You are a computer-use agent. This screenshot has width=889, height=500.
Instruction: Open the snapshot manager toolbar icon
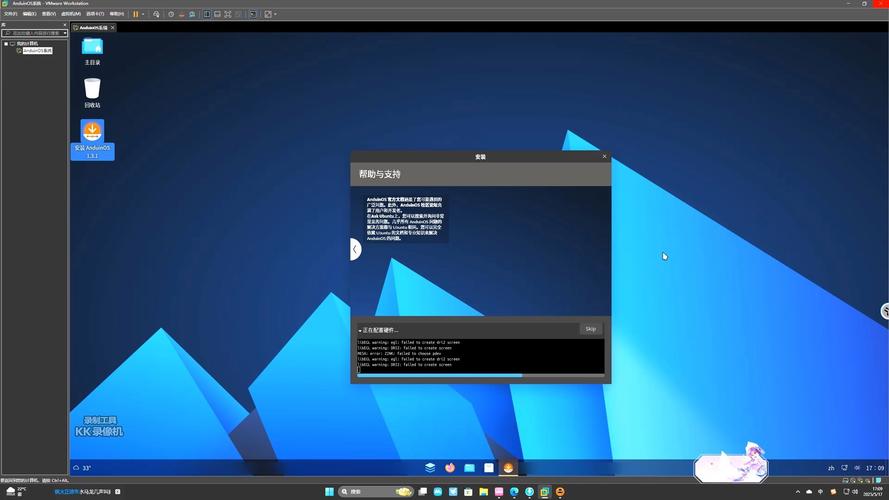[x=192, y=14]
